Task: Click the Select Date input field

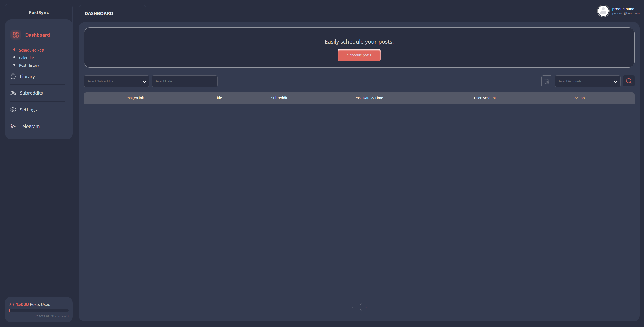Action: click(x=184, y=81)
